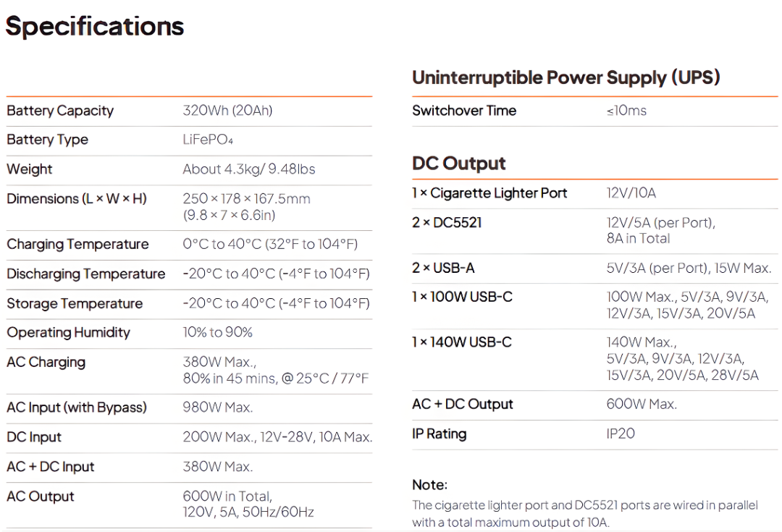Screen dimensions: 782x532
Task: Click the AC Output row label
Action: [x=41, y=497]
